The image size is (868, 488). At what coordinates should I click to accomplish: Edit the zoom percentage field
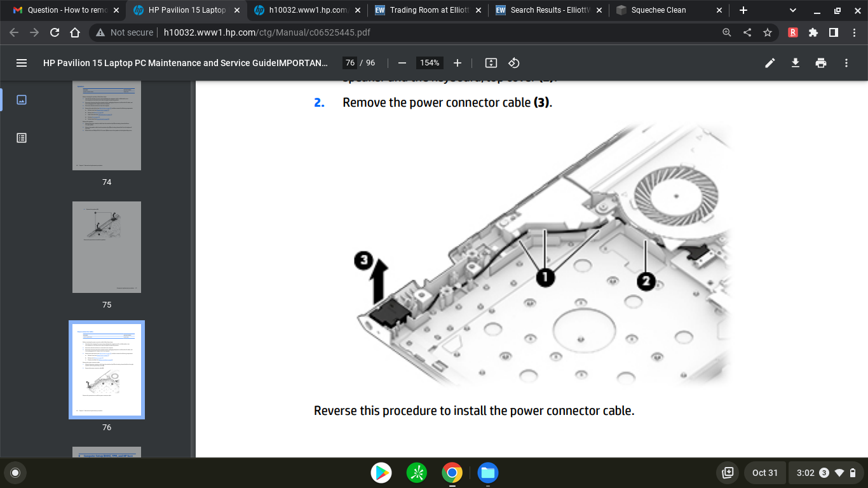coord(430,63)
